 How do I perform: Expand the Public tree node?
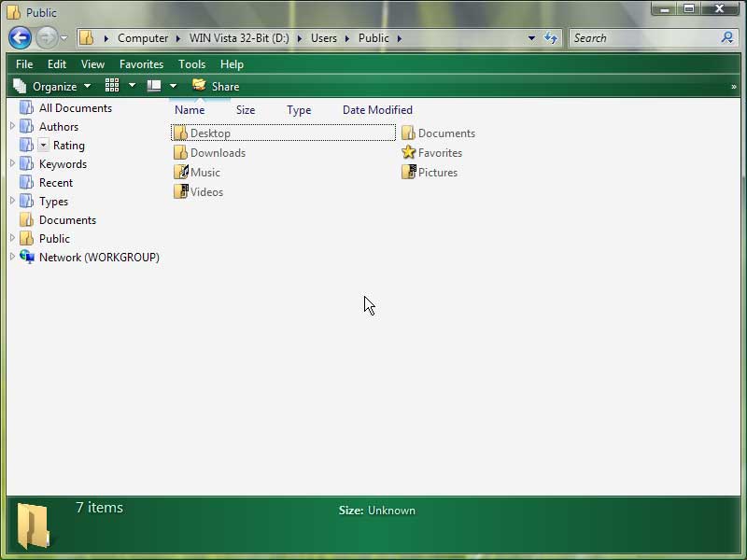click(12, 238)
